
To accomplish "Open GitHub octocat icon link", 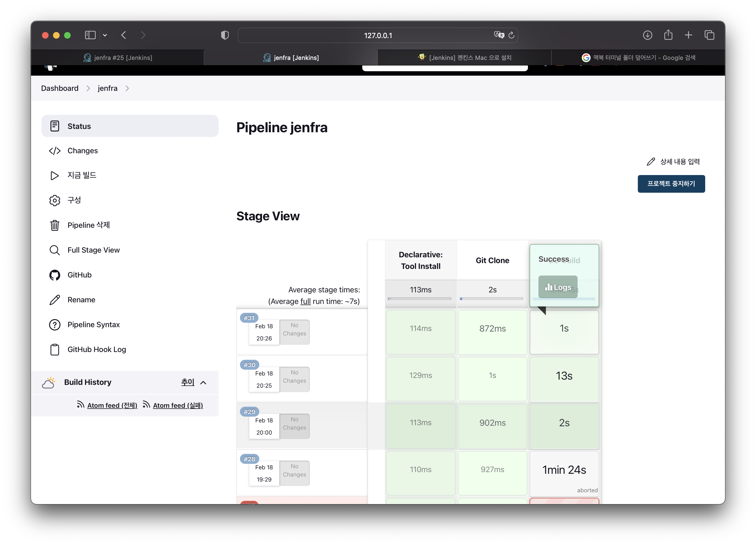I will (x=55, y=275).
